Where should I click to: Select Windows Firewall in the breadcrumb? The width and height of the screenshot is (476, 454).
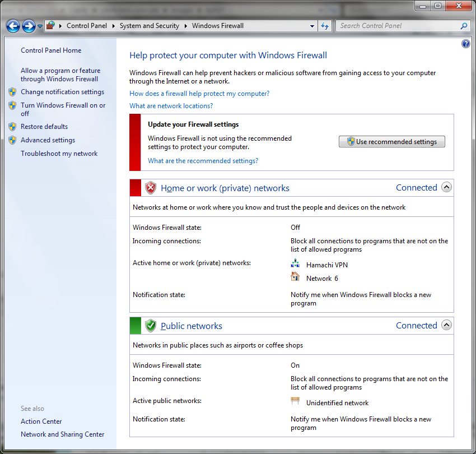pyautogui.click(x=218, y=26)
